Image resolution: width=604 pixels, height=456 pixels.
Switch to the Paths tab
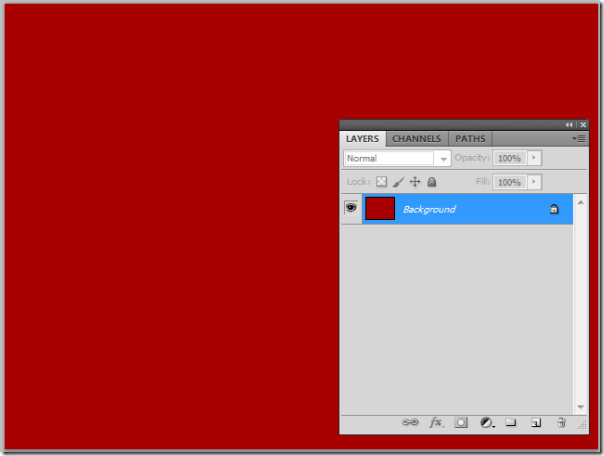pos(470,139)
